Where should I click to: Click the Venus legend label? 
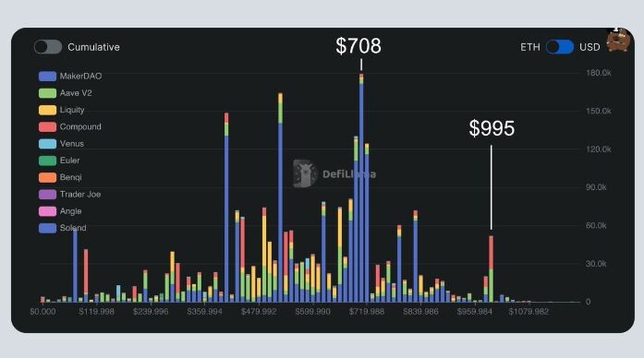(x=71, y=144)
